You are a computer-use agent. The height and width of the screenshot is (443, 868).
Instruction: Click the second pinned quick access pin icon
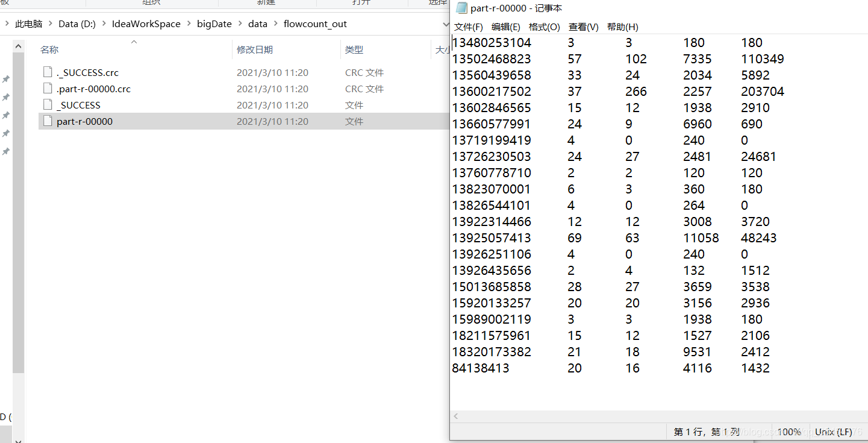[6, 97]
